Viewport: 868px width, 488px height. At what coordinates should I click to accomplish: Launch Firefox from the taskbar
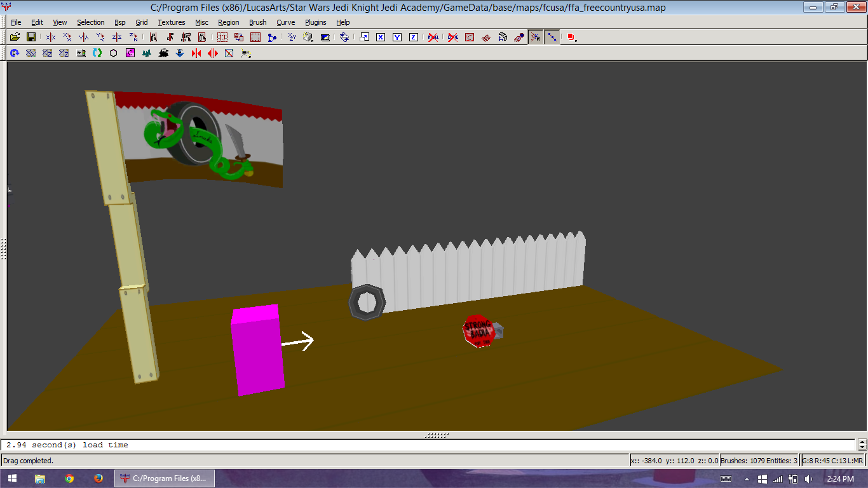98,478
